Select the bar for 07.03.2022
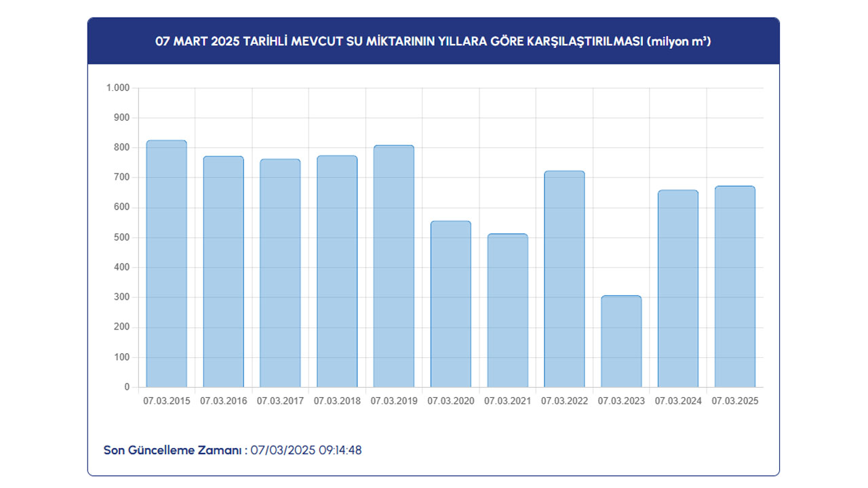 click(x=564, y=279)
